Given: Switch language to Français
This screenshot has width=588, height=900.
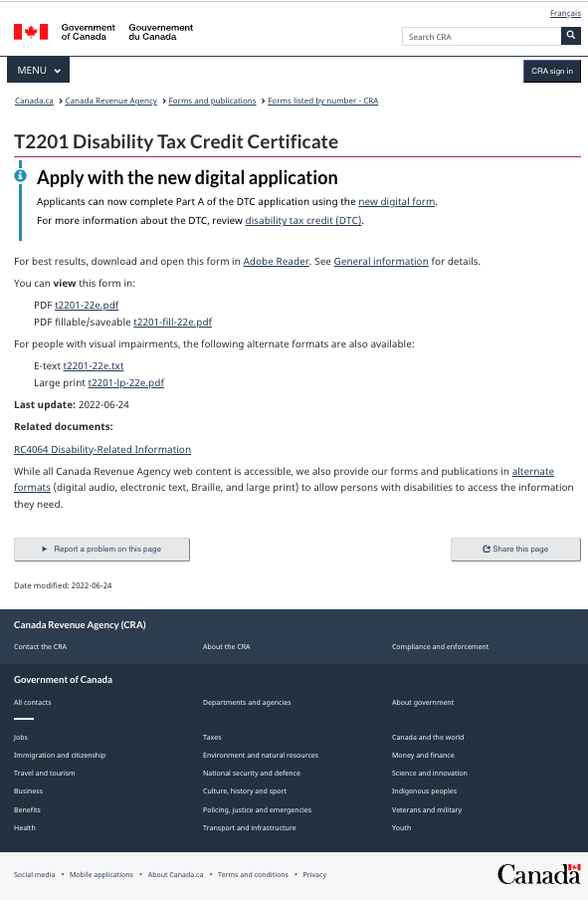Looking at the screenshot, I should tap(565, 13).
